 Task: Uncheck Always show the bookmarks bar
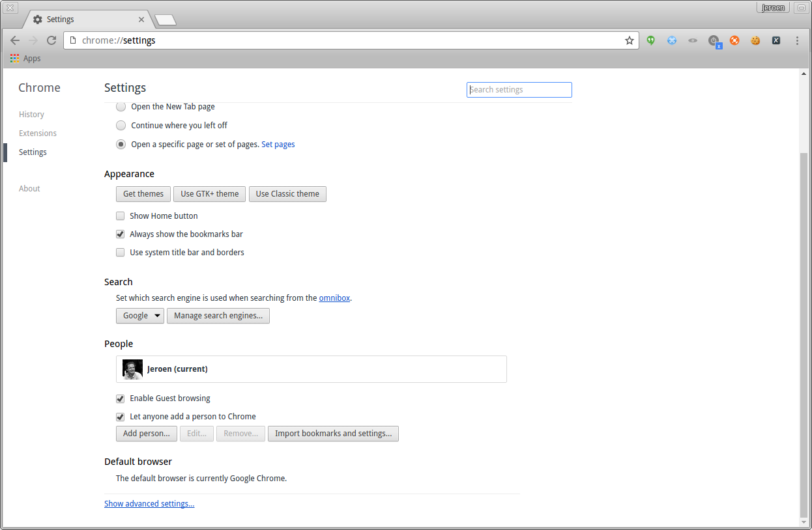(120, 234)
